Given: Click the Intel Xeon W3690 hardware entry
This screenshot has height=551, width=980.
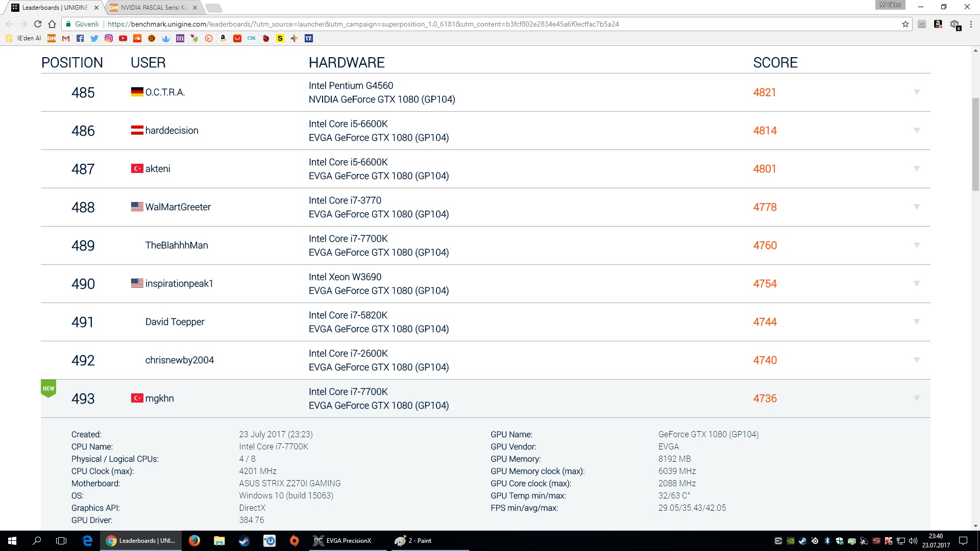Looking at the screenshot, I should (345, 277).
